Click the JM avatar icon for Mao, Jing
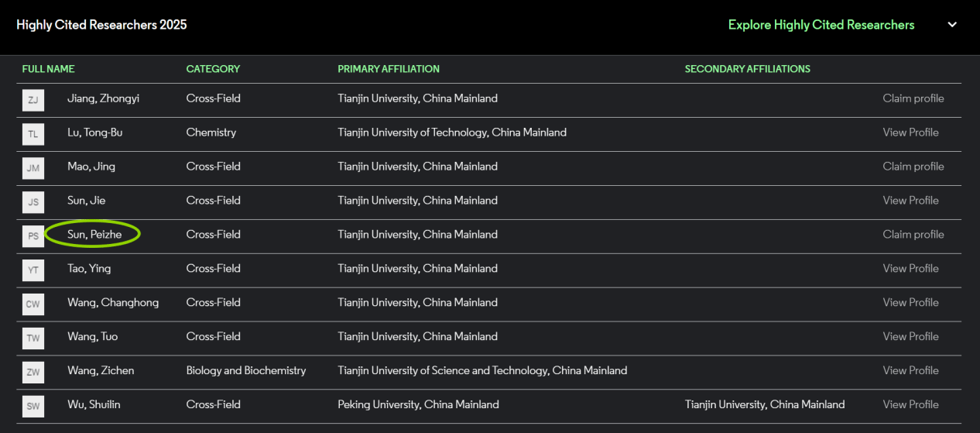Screen dimensions: 980x433 pyautogui.click(x=33, y=168)
